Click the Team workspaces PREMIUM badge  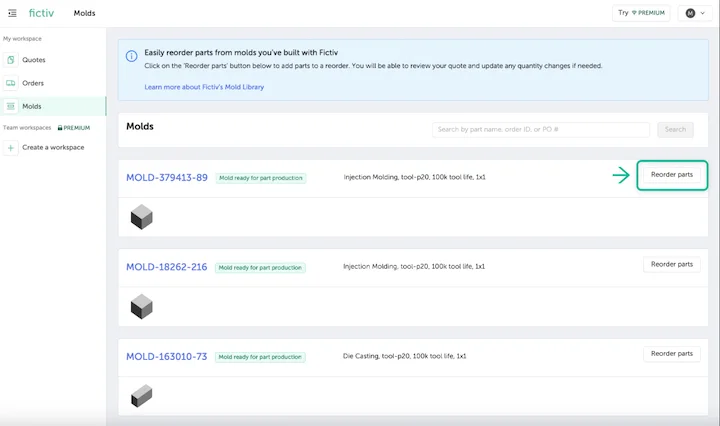pos(74,128)
